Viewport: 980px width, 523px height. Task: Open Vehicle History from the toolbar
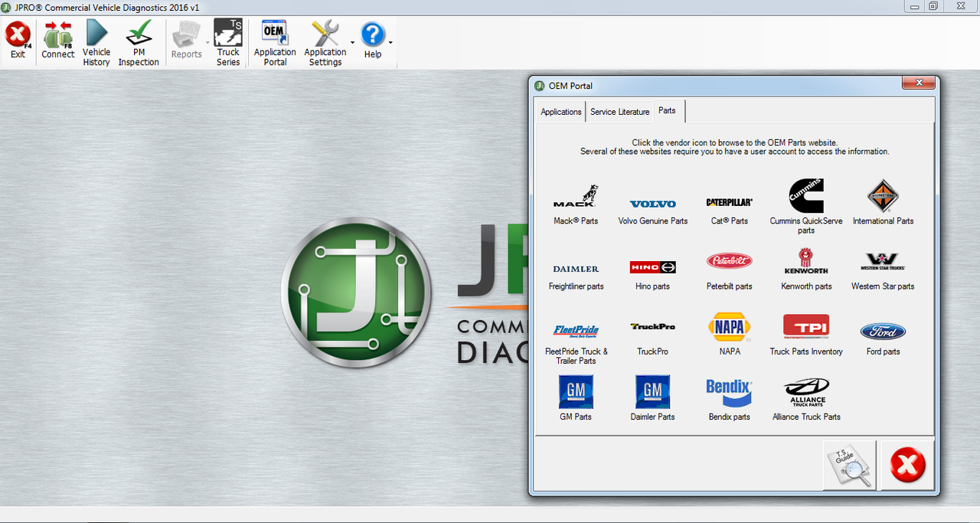click(96, 43)
